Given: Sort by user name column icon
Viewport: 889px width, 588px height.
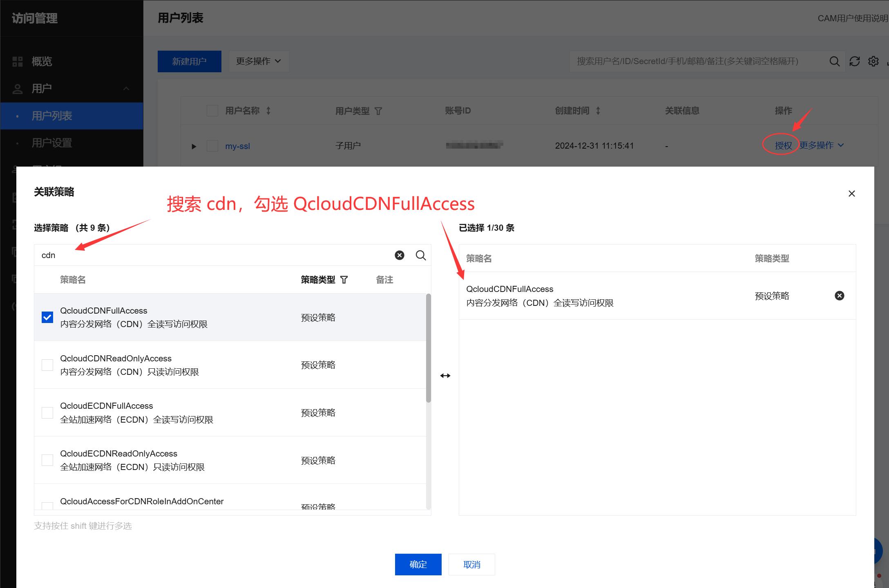Looking at the screenshot, I should point(268,111).
